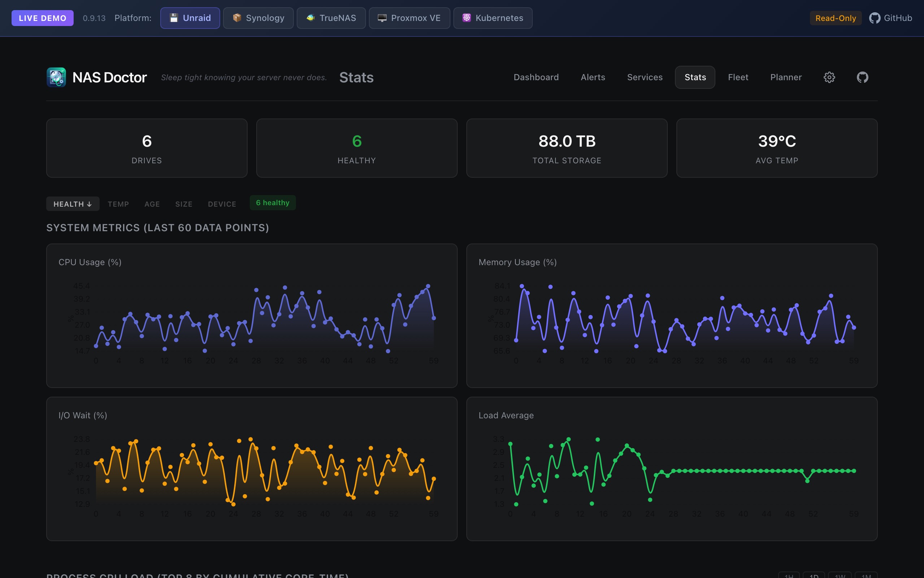Click the 'NAS Doctor' title text
The image size is (924, 578).
(109, 77)
